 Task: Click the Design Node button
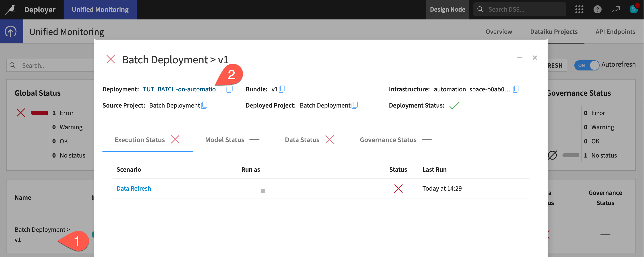click(447, 10)
